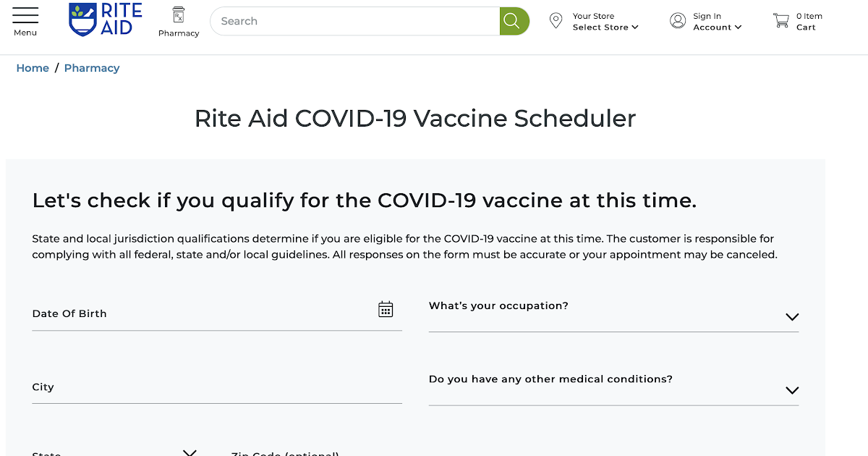Screen dimensions: 868x456
Task: Open the hamburger Menu icon
Action: click(x=25, y=16)
